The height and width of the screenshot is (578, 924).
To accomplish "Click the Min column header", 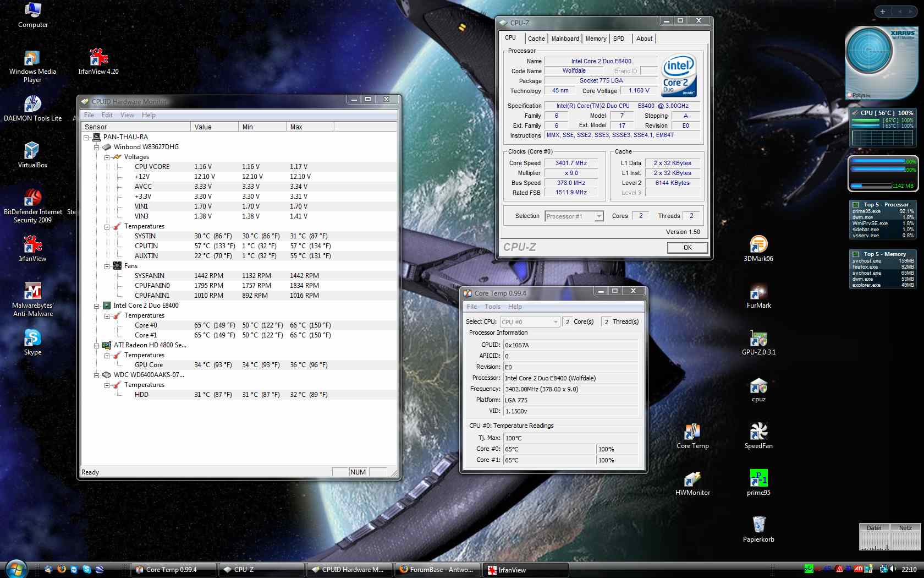I will coord(262,127).
